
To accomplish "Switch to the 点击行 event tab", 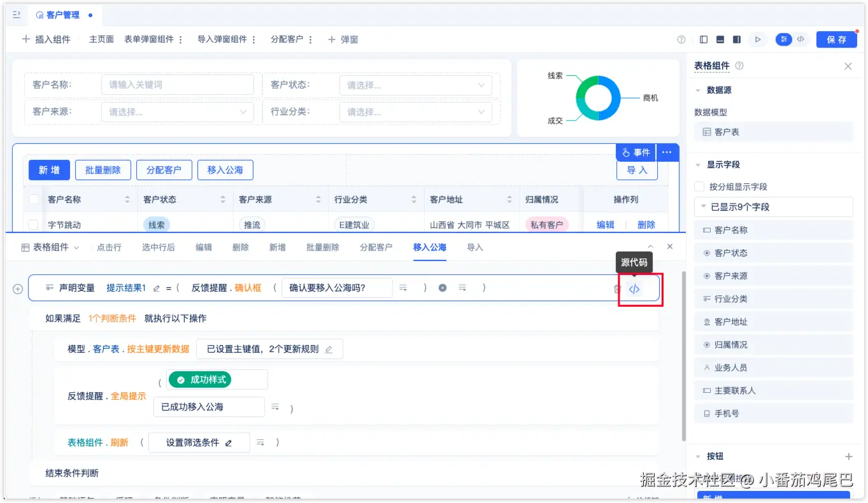I will [x=109, y=247].
